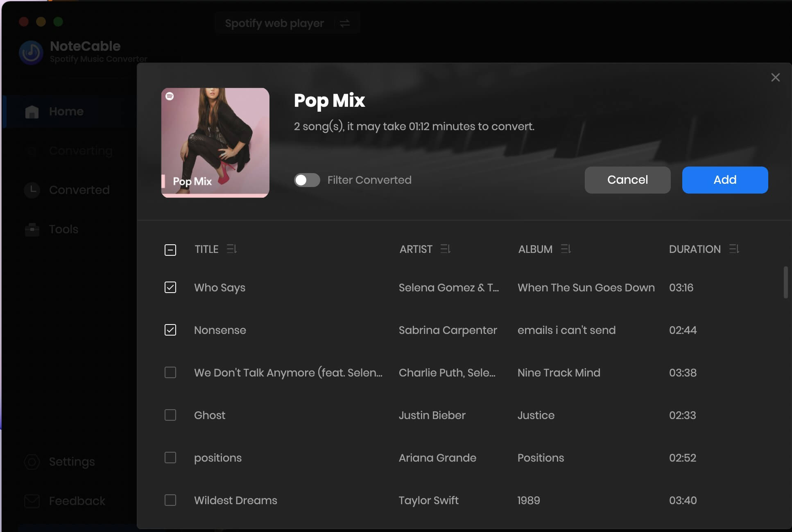Click artist Selena Gomez & T...
The height and width of the screenshot is (532, 792).
[449, 288]
